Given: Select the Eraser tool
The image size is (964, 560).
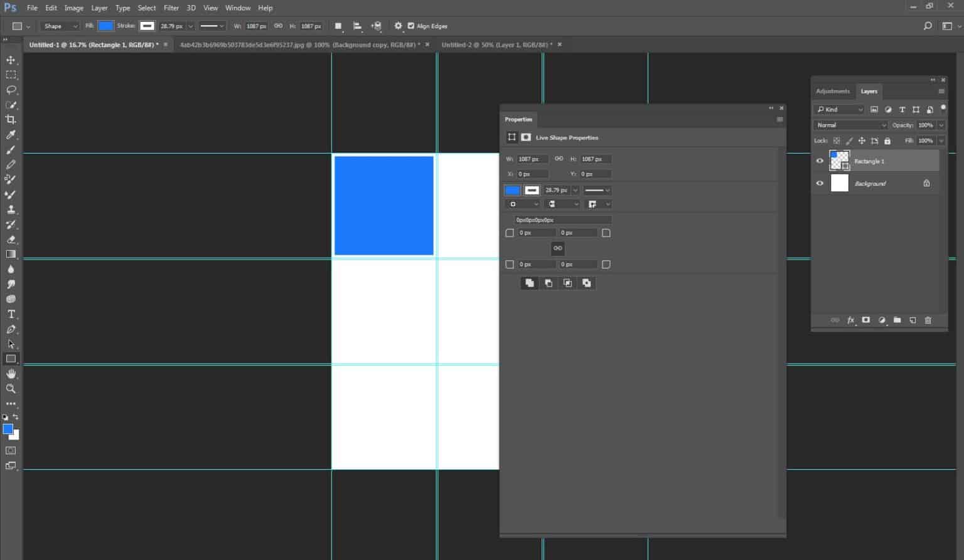Looking at the screenshot, I should [11, 240].
